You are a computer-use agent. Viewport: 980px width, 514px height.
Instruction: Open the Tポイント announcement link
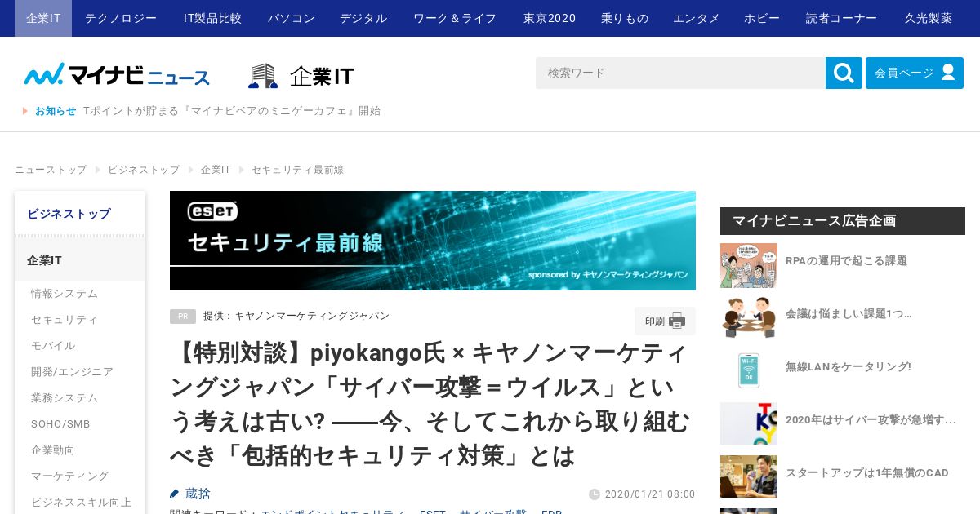tap(232, 111)
